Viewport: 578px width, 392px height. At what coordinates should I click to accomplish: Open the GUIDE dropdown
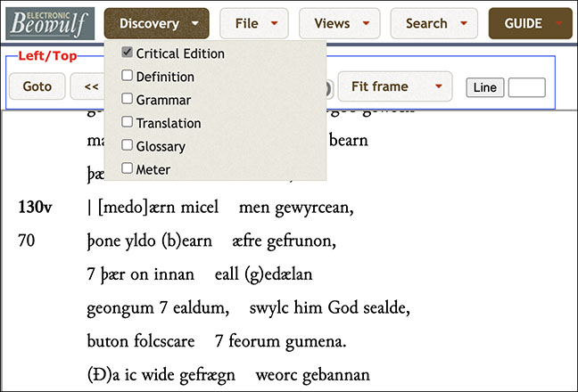click(x=531, y=23)
